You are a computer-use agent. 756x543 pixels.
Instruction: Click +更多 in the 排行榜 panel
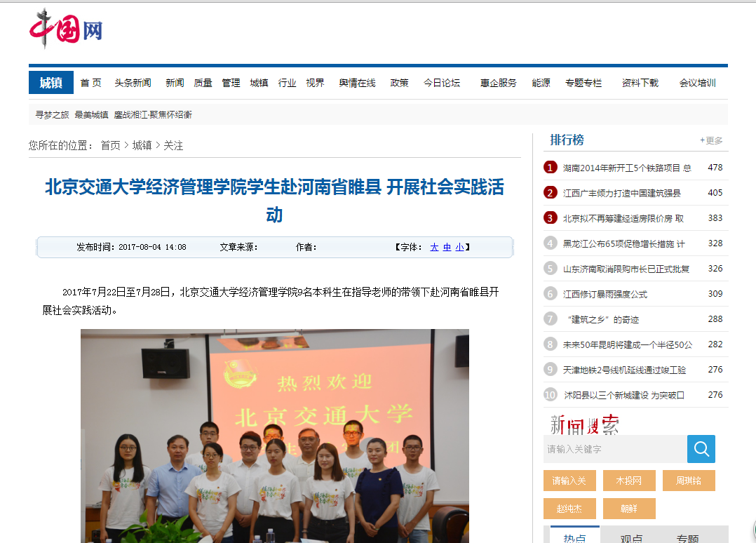[711, 140]
